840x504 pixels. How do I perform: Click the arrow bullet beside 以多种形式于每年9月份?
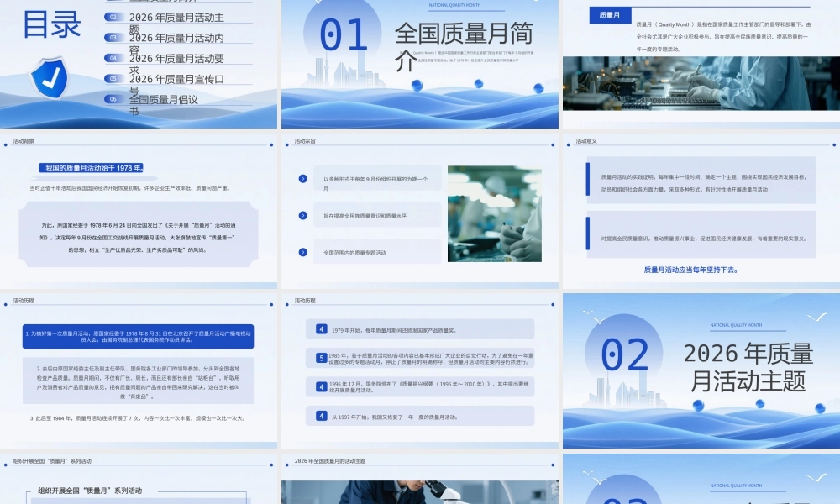click(x=303, y=178)
